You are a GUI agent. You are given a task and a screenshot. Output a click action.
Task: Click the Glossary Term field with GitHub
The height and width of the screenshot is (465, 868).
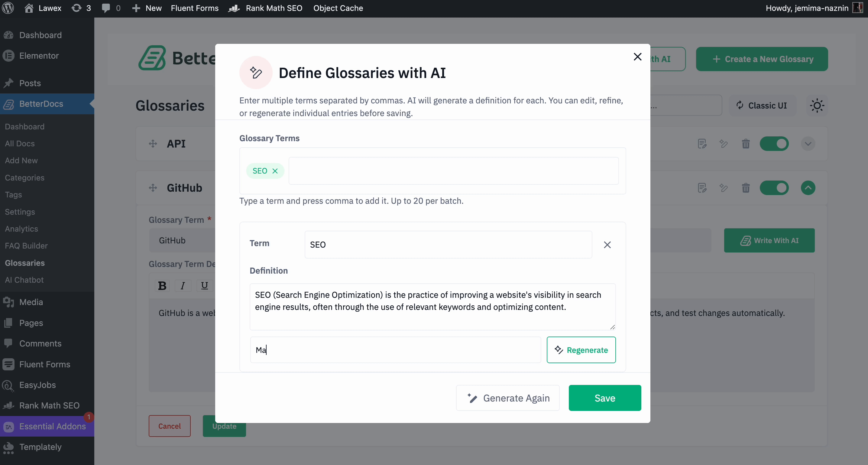pos(182,240)
